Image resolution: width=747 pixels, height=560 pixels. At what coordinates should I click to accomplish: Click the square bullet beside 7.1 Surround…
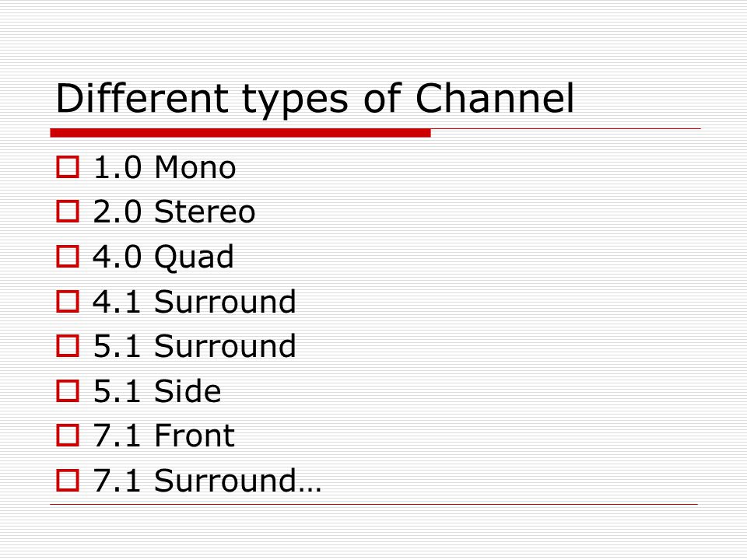[x=68, y=480]
